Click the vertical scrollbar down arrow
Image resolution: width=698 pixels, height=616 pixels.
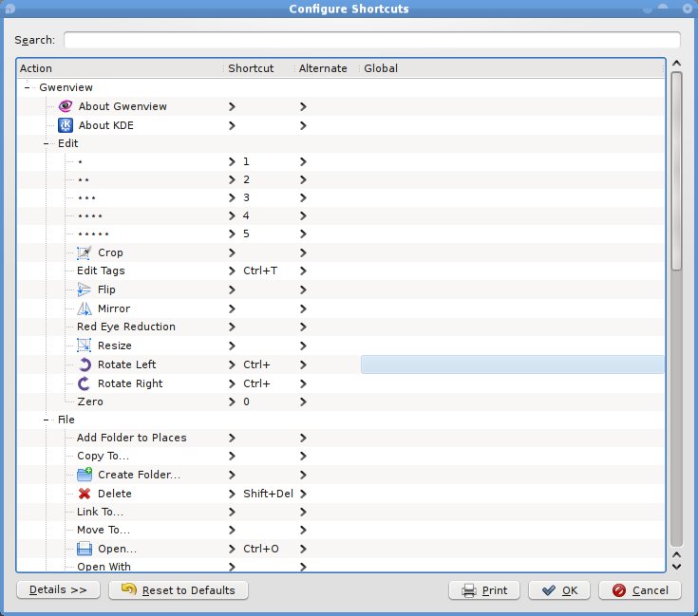(676, 567)
